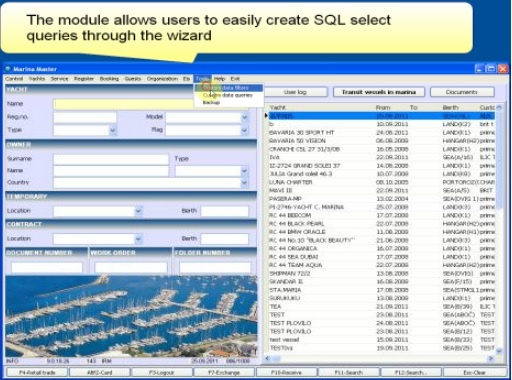This screenshot has width=512, height=380.
Task: Expand the Temporary Location dropdown
Action: pyautogui.click(x=138, y=211)
